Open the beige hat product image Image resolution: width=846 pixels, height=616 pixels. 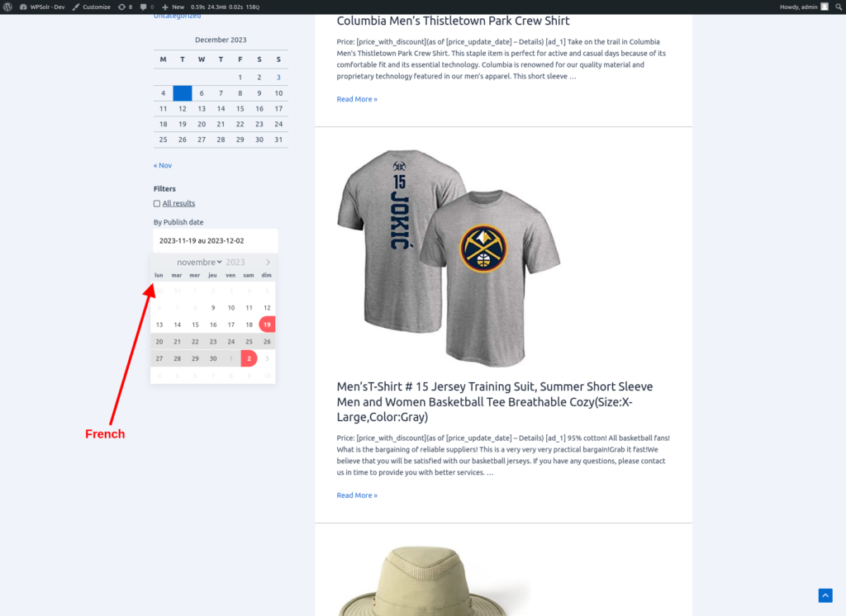coord(435,580)
